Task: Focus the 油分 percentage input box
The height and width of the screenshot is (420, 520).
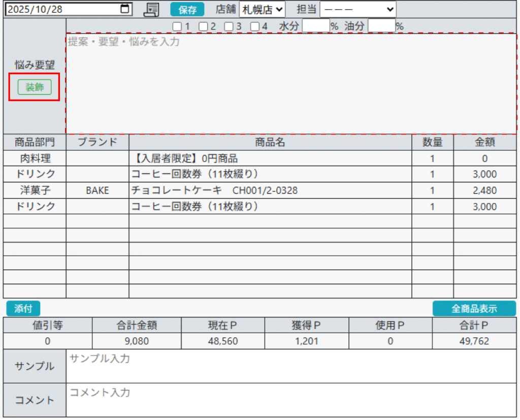Action: 381,26
